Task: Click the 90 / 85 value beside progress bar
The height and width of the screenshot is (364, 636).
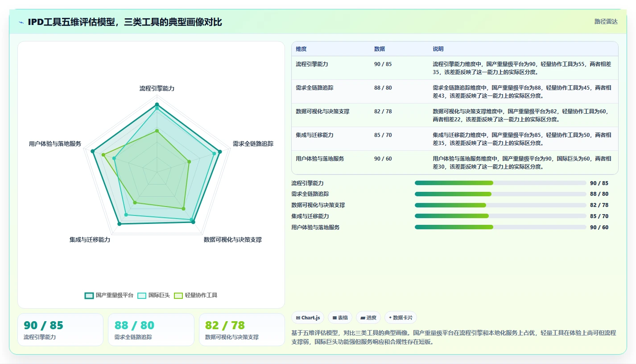Action: (x=599, y=183)
